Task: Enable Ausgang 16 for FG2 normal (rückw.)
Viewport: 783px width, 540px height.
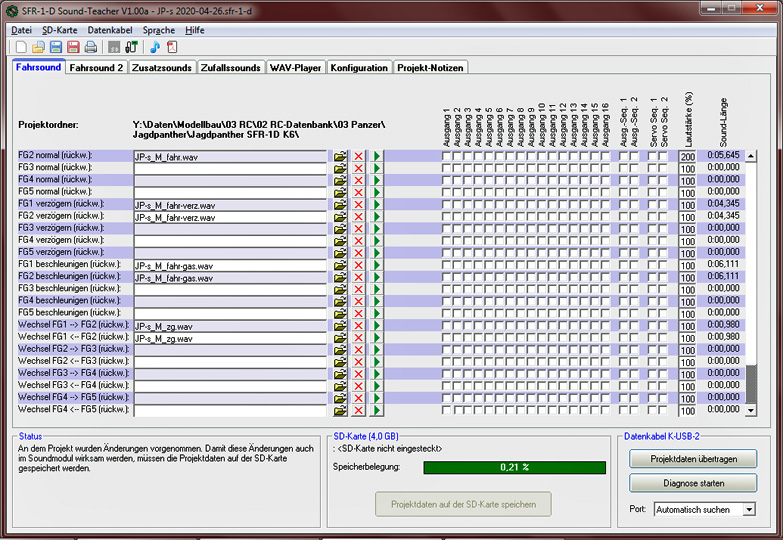Action: 605,156
